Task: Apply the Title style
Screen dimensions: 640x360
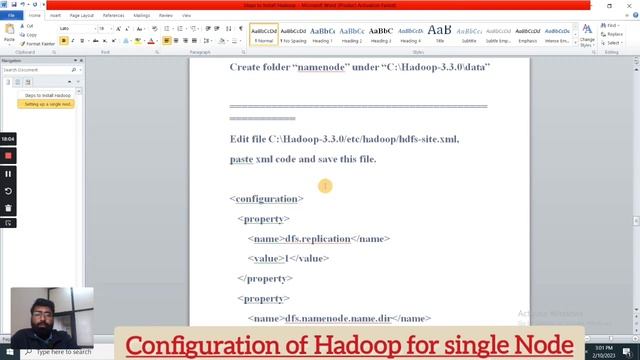Action: coord(440,35)
